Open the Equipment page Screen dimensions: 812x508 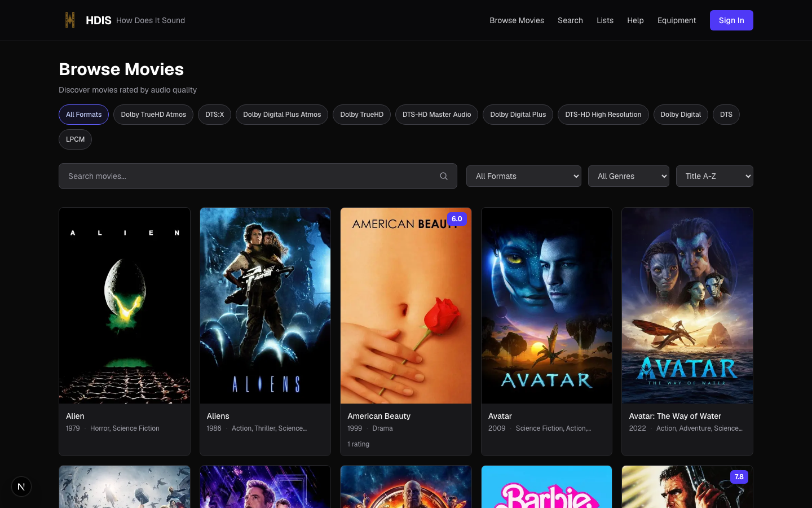pyautogui.click(x=677, y=20)
